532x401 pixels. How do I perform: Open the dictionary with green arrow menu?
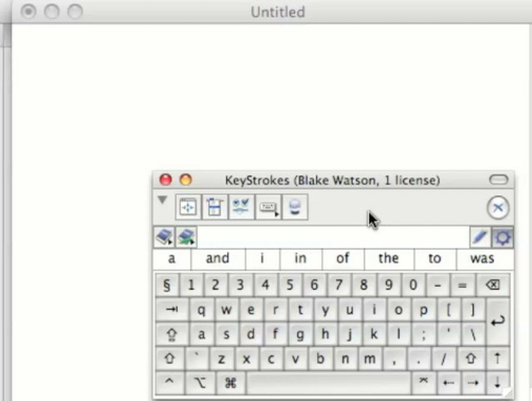pyautogui.click(x=186, y=237)
